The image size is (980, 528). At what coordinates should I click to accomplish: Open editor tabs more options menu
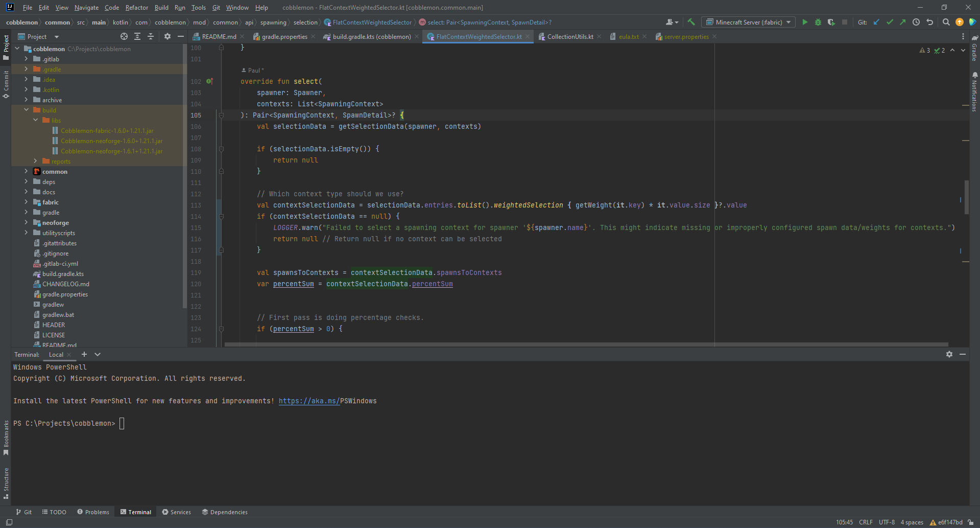coord(963,36)
